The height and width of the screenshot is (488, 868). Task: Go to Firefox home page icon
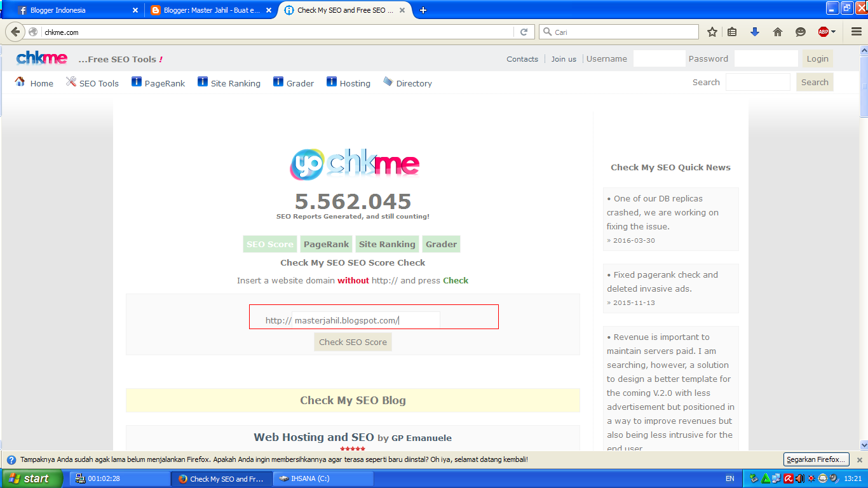point(778,32)
